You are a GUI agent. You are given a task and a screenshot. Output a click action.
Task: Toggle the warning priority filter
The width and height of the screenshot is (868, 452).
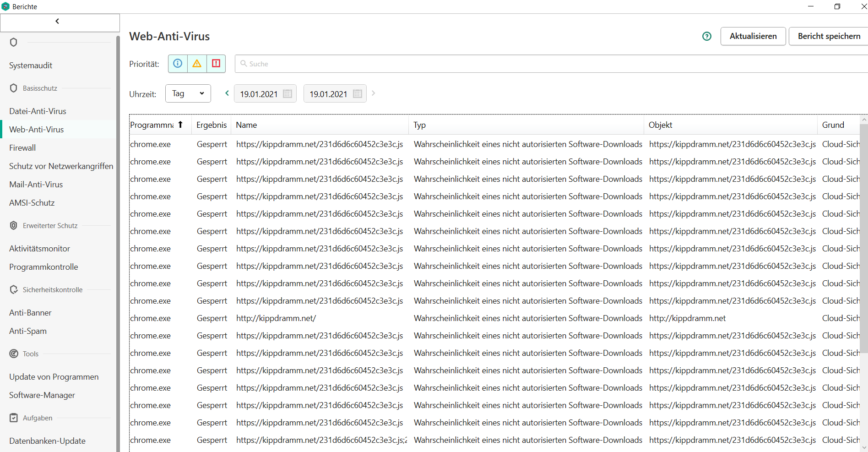point(197,64)
